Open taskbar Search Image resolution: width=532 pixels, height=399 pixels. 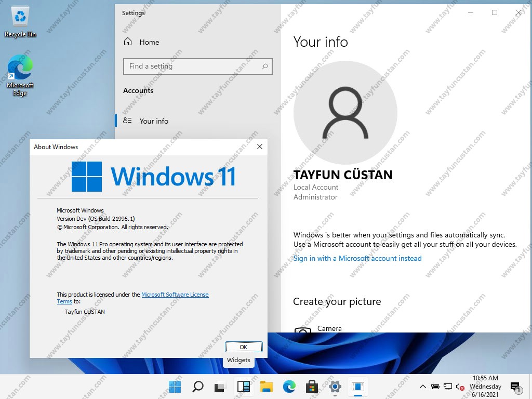(x=198, y=387)
